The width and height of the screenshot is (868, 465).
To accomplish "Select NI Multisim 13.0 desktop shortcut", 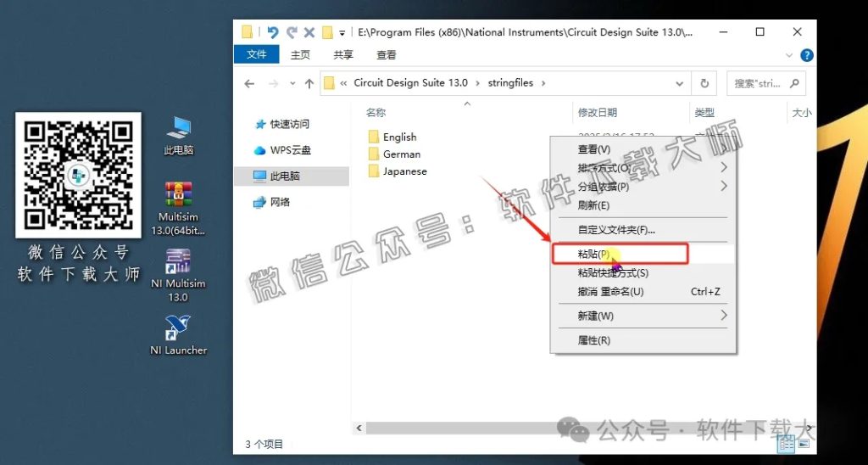I will (x=178, y=276).
